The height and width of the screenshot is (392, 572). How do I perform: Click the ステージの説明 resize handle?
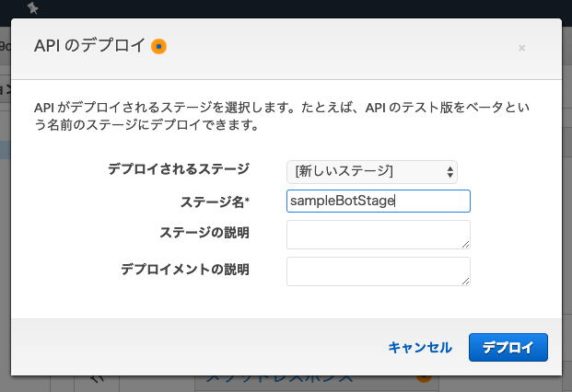[x=465, y=245]
